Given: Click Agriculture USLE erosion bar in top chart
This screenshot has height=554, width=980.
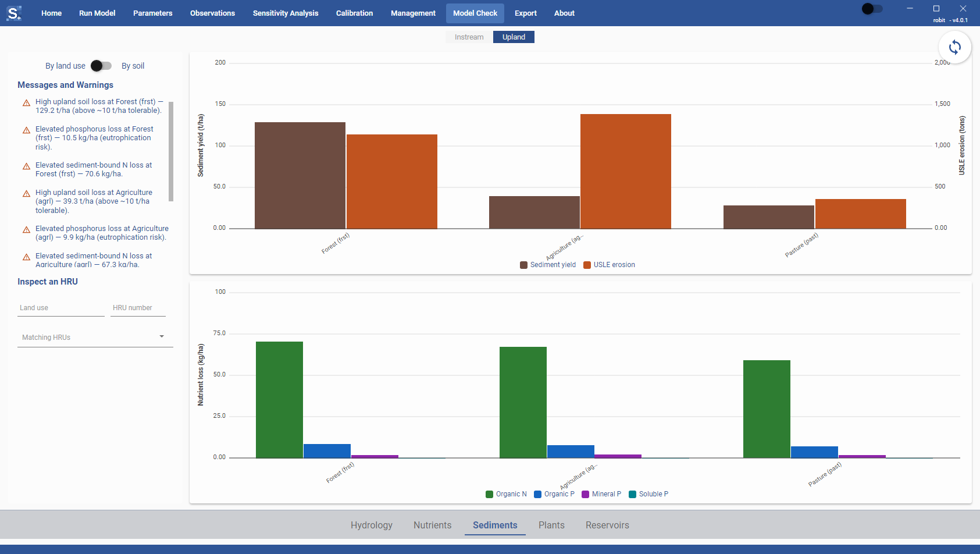Looking at the screenshot, I should pyautogui.click(x=626, y=171).
